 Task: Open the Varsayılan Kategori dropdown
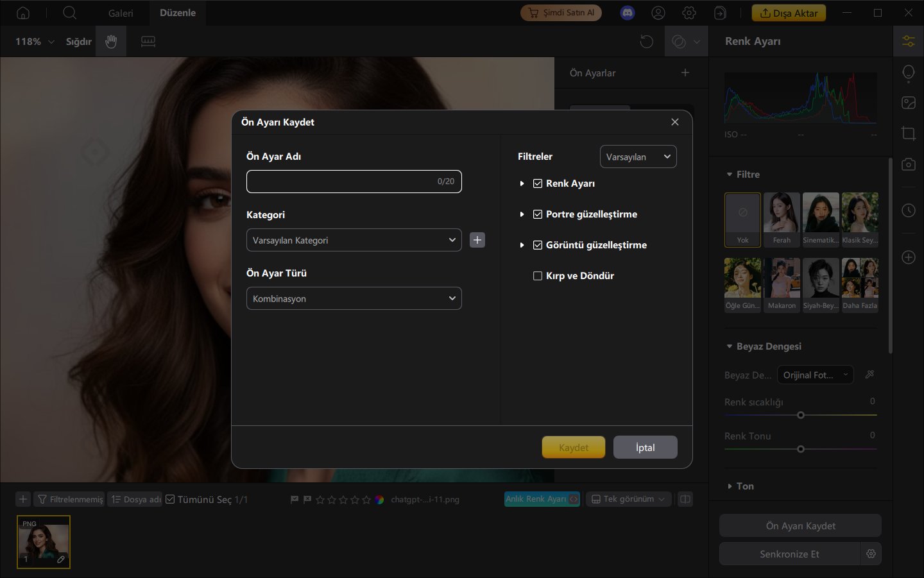(354, 240)
